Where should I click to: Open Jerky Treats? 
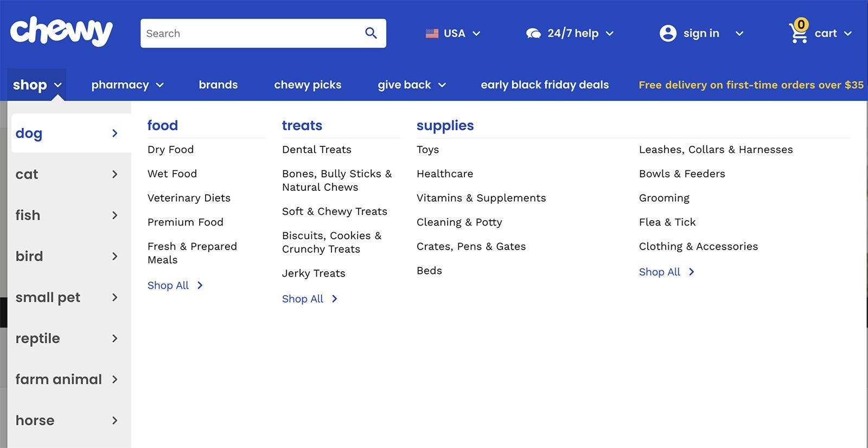pyautogui.click(x=314, y=273)
